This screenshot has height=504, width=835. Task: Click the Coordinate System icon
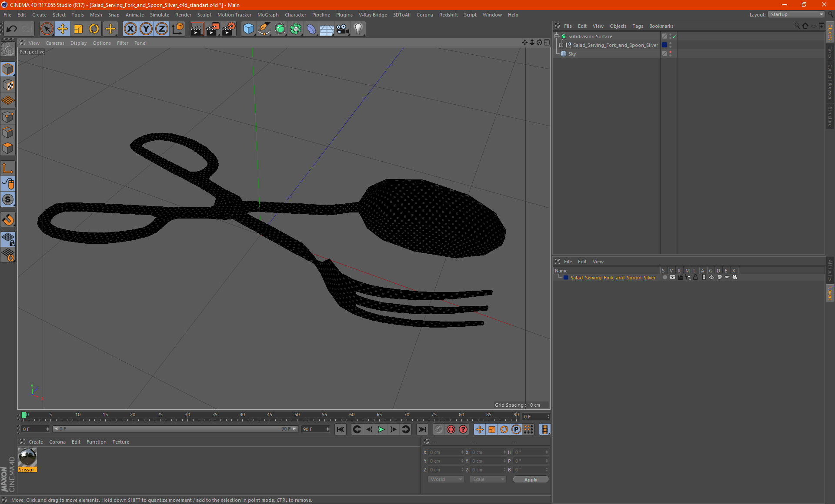coord(178,29)
